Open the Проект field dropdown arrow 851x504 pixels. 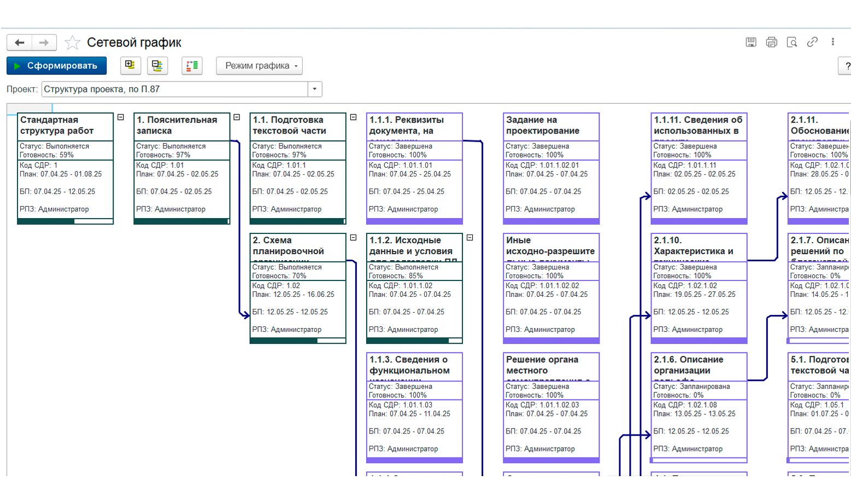pos(315,89)
